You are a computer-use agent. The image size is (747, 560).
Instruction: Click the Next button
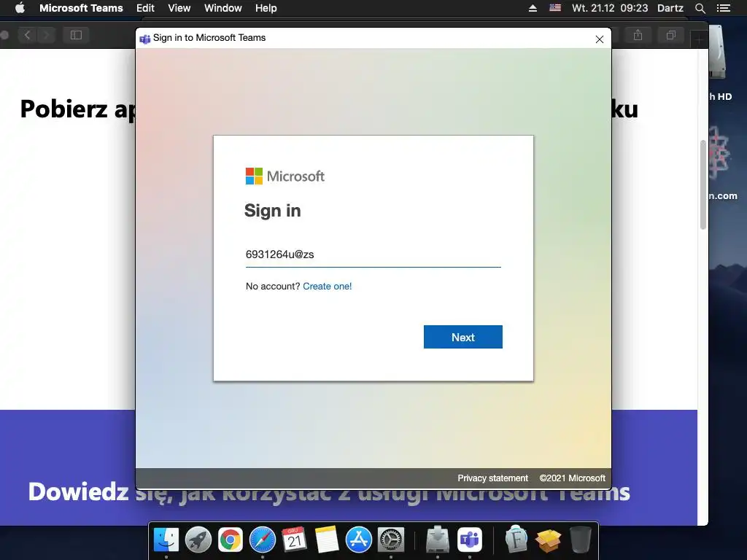(x=463, y=337)
